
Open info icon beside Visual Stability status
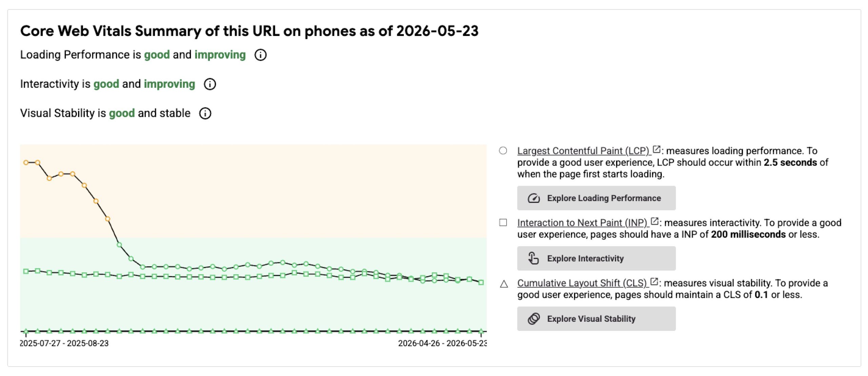point(205,113)
